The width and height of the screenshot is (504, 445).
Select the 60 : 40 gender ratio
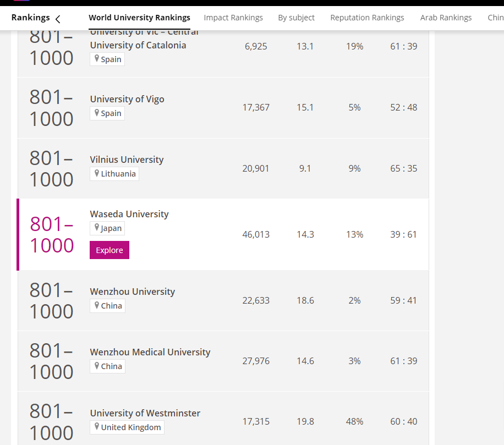click(x=404, y=421)
